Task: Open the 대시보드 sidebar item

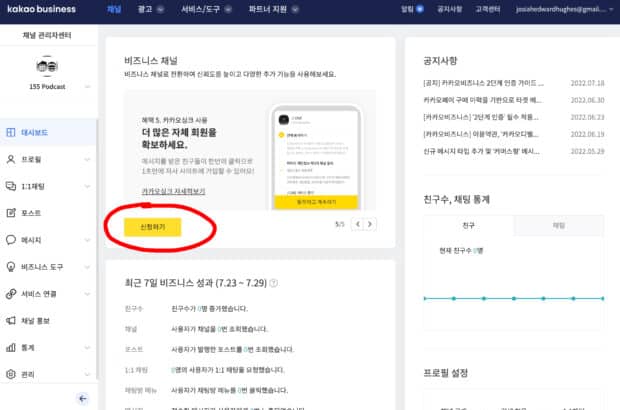Action: tap(48, 132)
